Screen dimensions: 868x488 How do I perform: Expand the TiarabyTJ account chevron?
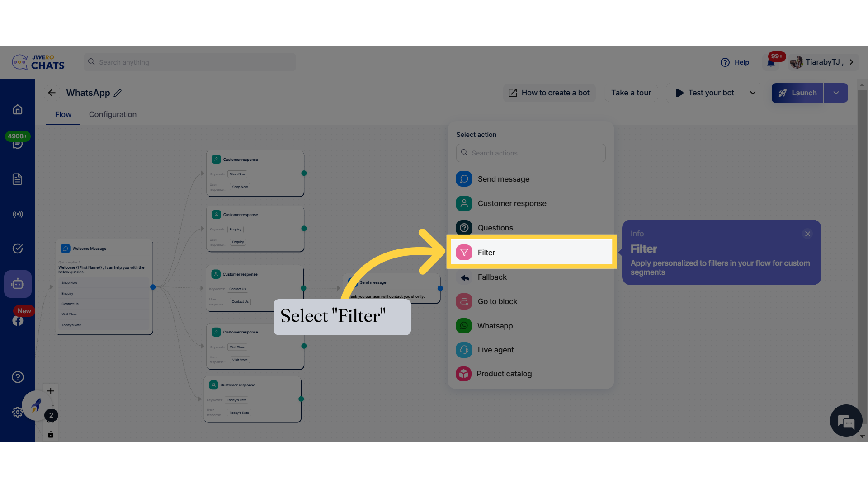[852, 62]
